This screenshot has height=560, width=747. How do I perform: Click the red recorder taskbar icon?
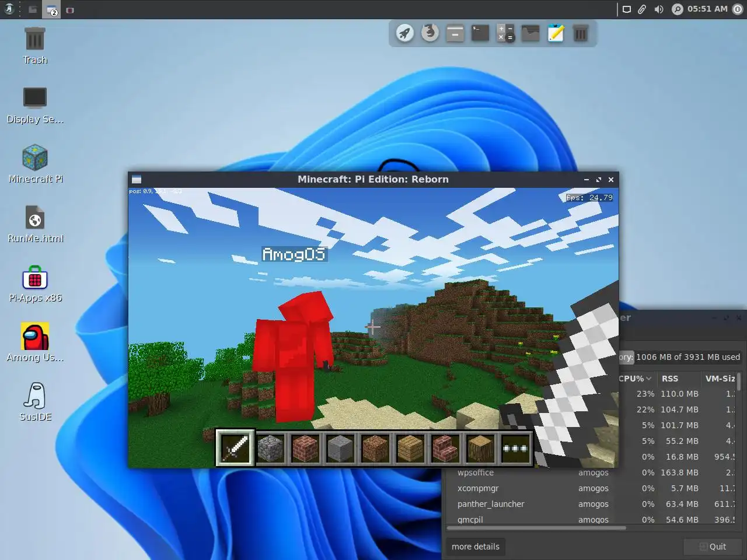(x=70, y=10)
